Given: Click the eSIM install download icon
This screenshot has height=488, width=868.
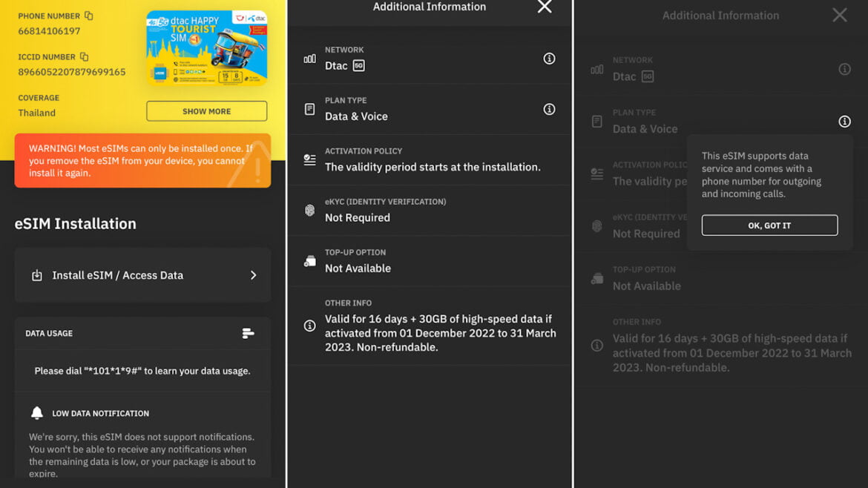Looking at the screenshot, I should (x=37, y=275).
